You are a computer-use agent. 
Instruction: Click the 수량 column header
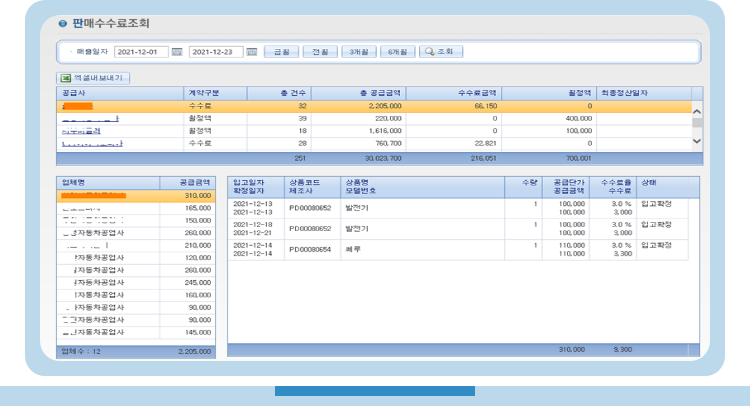click(x=523, y=187)
